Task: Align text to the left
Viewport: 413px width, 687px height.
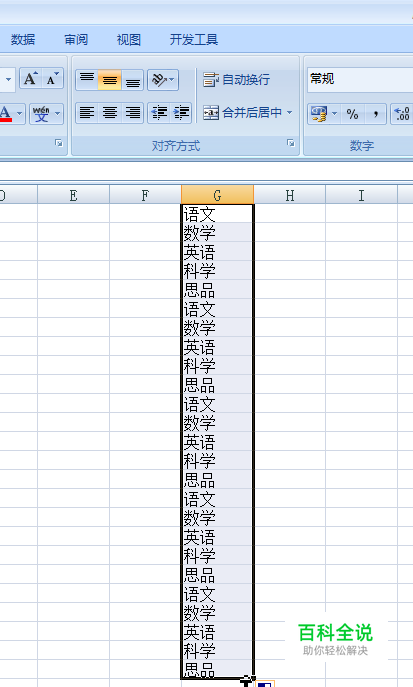Action: pos(87,113)
